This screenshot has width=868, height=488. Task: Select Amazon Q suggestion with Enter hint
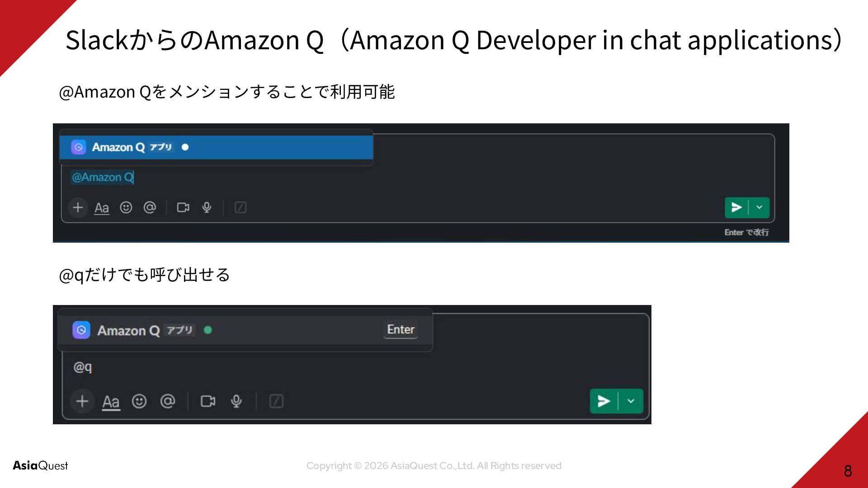pyautogui.click(x=245, y=330)
